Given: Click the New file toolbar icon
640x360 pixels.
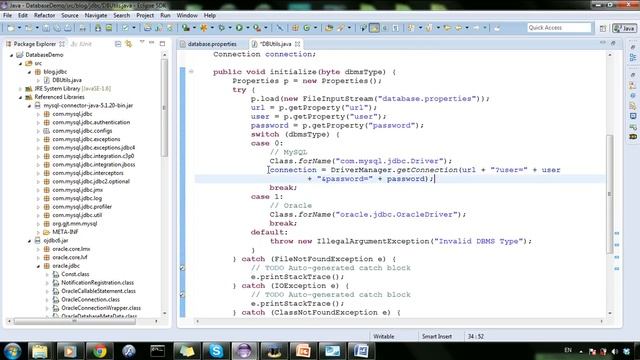Looking at the screenshot, I should click(x=11, y=28).
